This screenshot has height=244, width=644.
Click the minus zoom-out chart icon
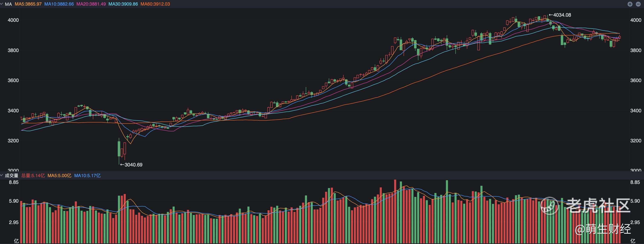(638, 4)
